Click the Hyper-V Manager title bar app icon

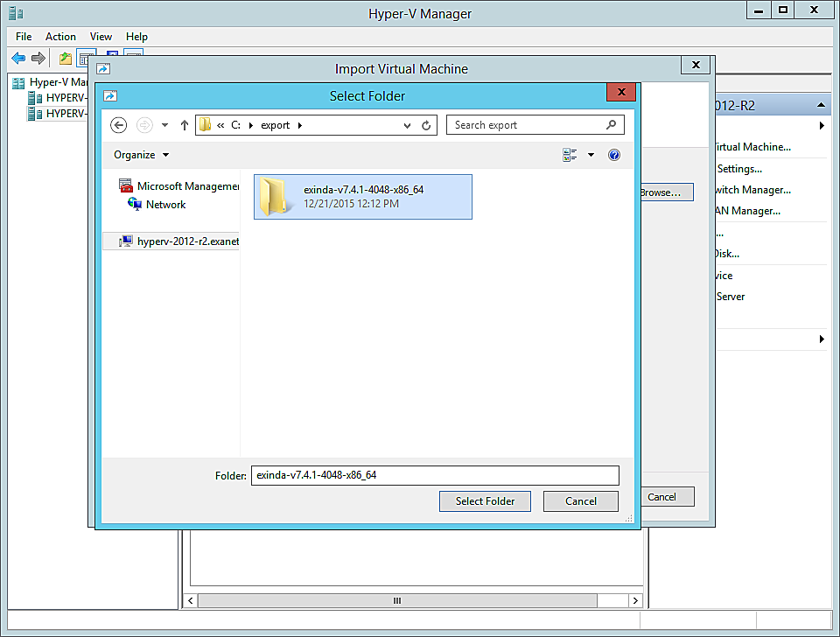[16, 13]
